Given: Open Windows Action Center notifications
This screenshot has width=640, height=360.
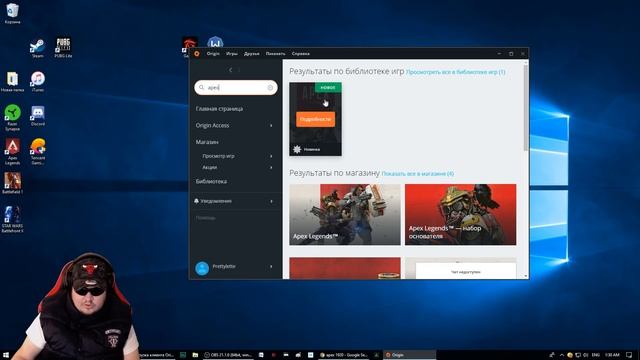Looking at the screenshot, I should point(629,355).
